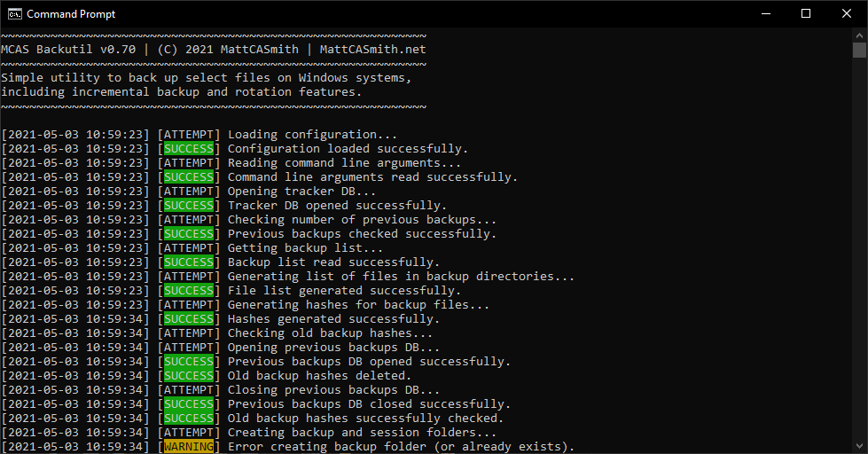Click 'Hashes generated successfully.' line
Image resolution: width=868 pixels, height=454 pixels.
[x=333, y=319]
